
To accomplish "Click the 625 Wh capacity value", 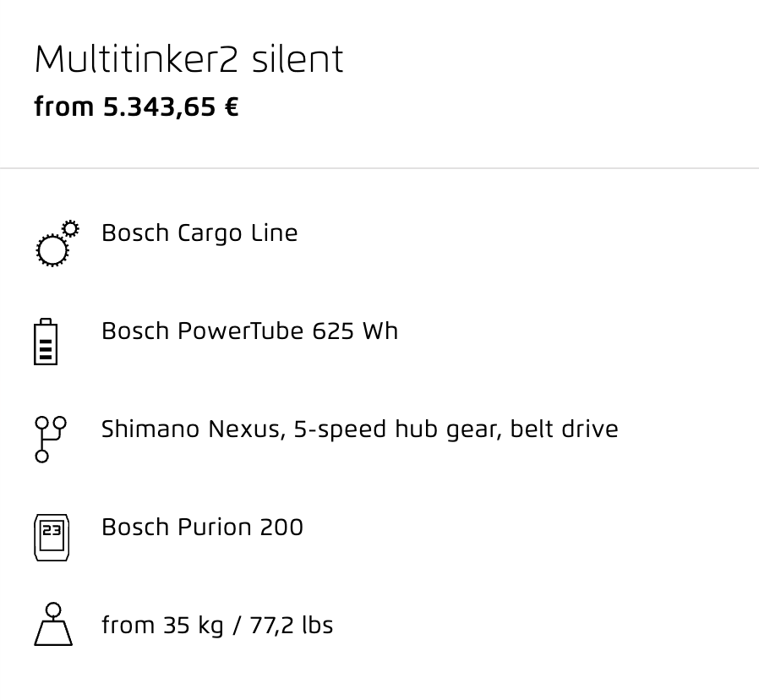I will point(355,331).
